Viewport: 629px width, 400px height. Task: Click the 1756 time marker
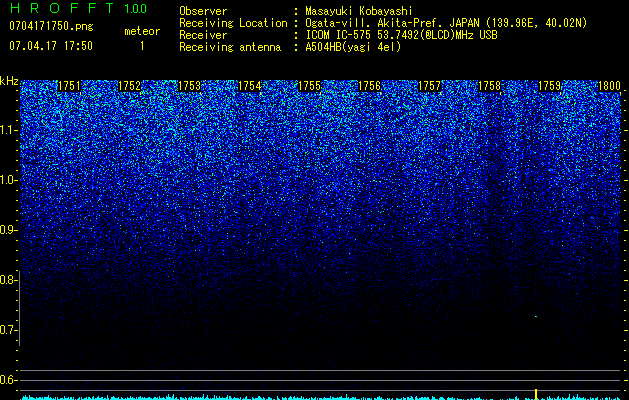[x=369, y=86]
